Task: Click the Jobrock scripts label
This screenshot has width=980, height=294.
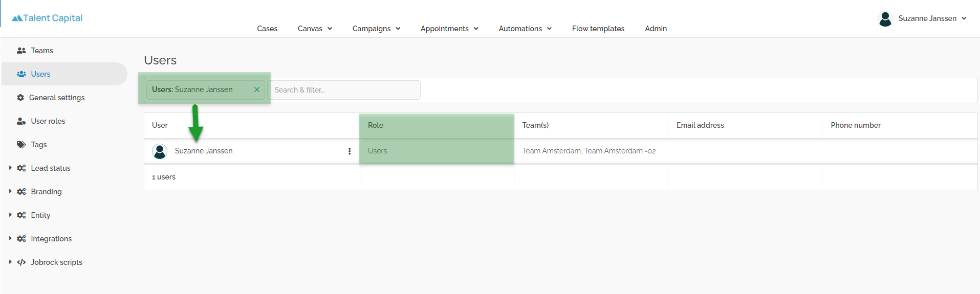Action: click(x=56, y=262)
